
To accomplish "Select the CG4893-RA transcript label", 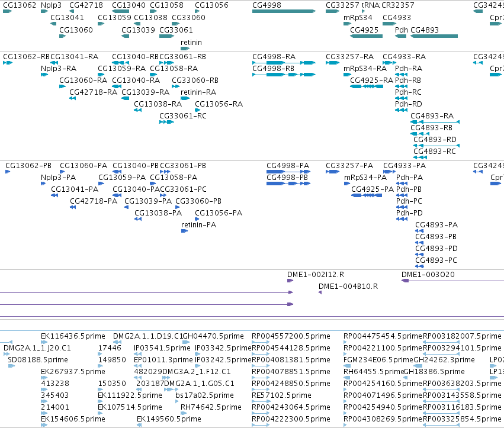I will click(x=432, y=116).
